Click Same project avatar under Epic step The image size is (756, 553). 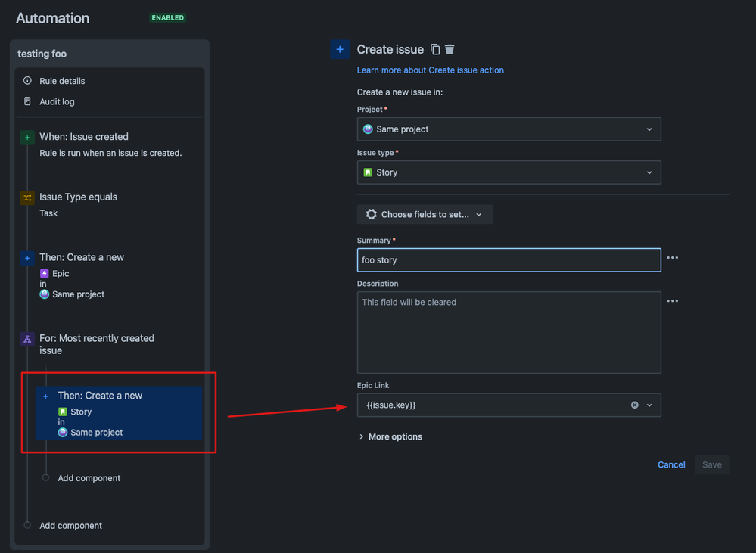click(45, 294)
